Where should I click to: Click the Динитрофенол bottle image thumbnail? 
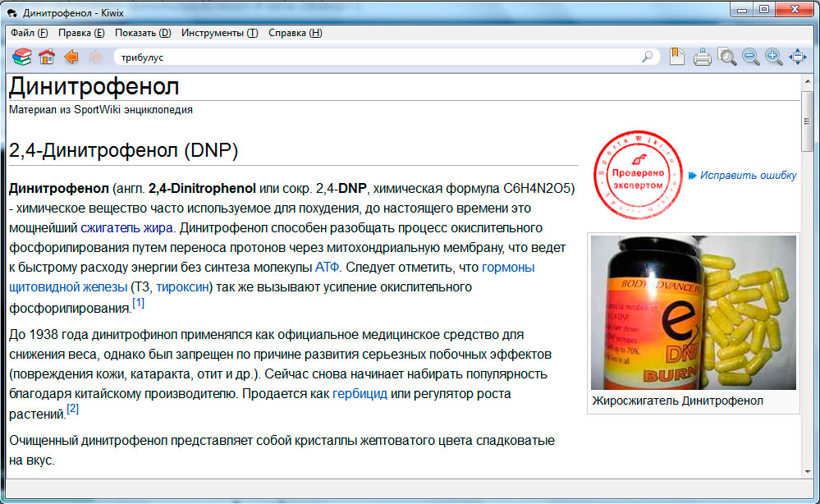point(693,313)
